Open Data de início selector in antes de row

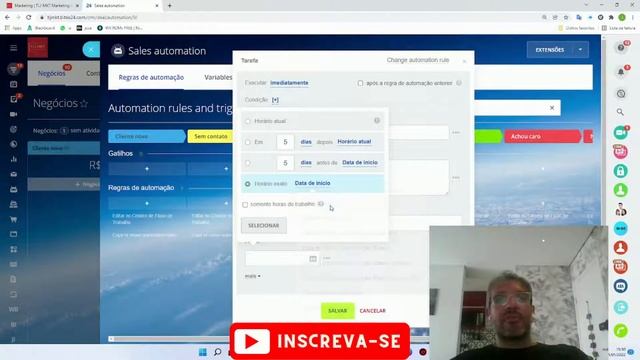tap(360, 162)
